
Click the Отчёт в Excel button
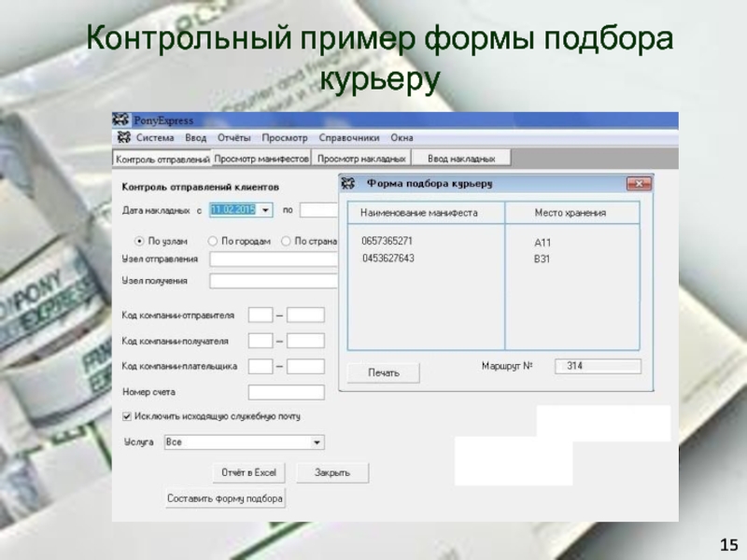point(249,472)
